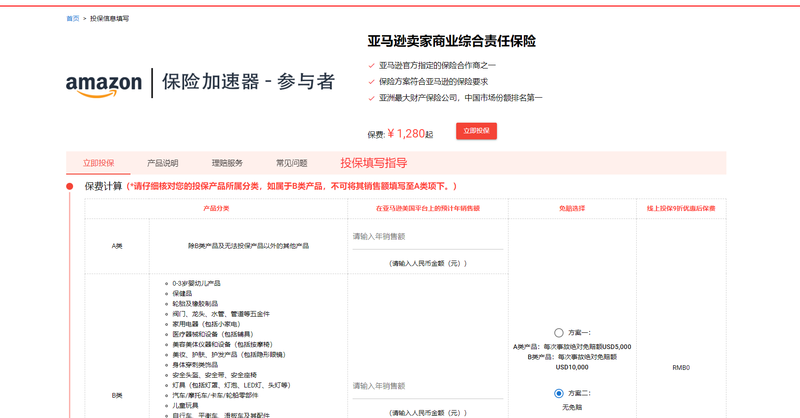Click the 保健品 list item
This screenshot has height=418, width=800.
click(x=182, y=293)
